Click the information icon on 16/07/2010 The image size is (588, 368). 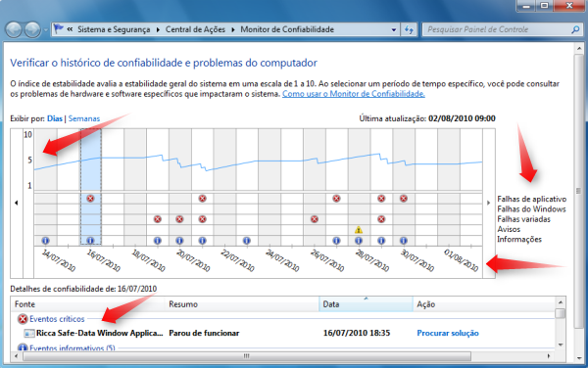(x=90, y=241)
